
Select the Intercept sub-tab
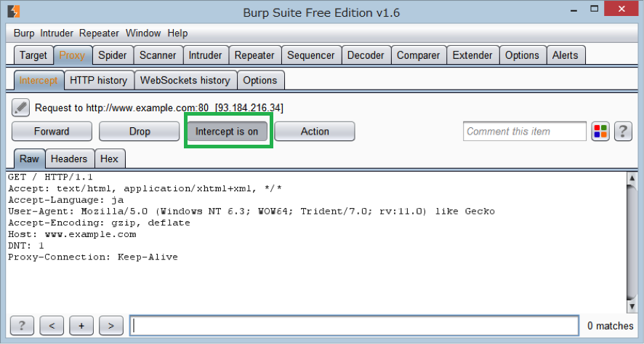coord(39,80)
